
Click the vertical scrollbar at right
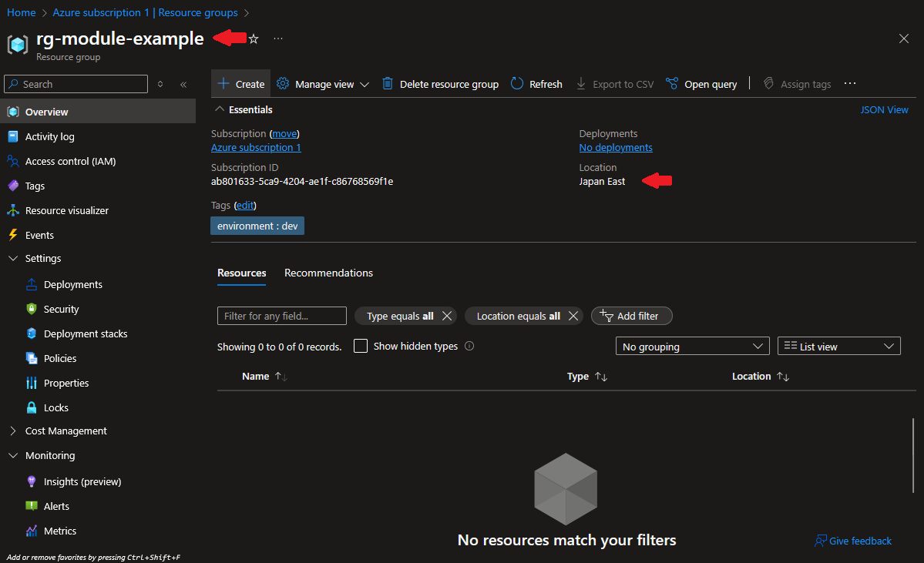pyautogui.click(x=913, y=456)
